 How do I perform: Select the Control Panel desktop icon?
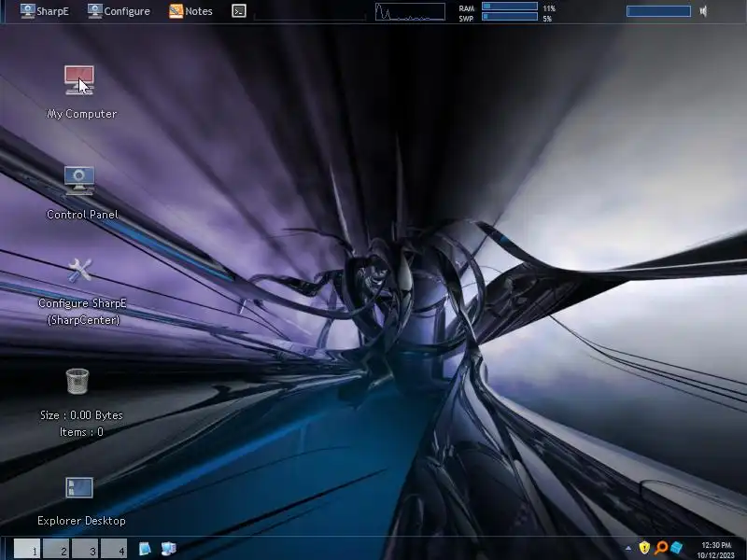click(79, 180)
